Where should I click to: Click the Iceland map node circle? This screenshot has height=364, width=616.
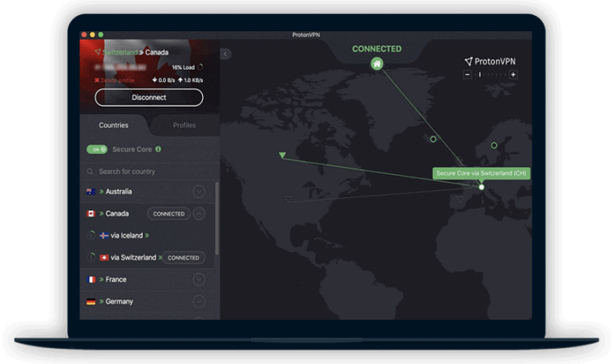coord(433,139)
